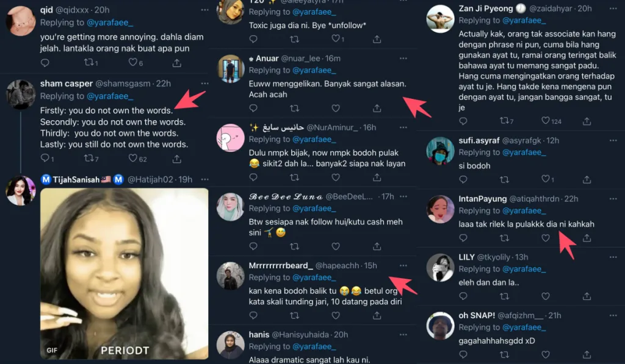This screenshot has width=625, height=364.
Task: Play the PERIODT GIF
Action: pyautogui.click(x=125, y=273)
